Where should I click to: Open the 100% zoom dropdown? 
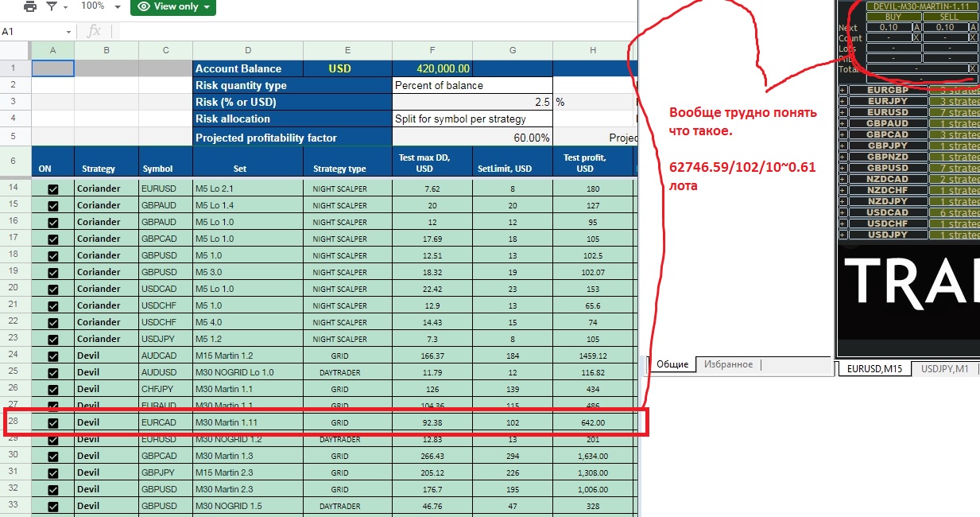click(101, 6)
